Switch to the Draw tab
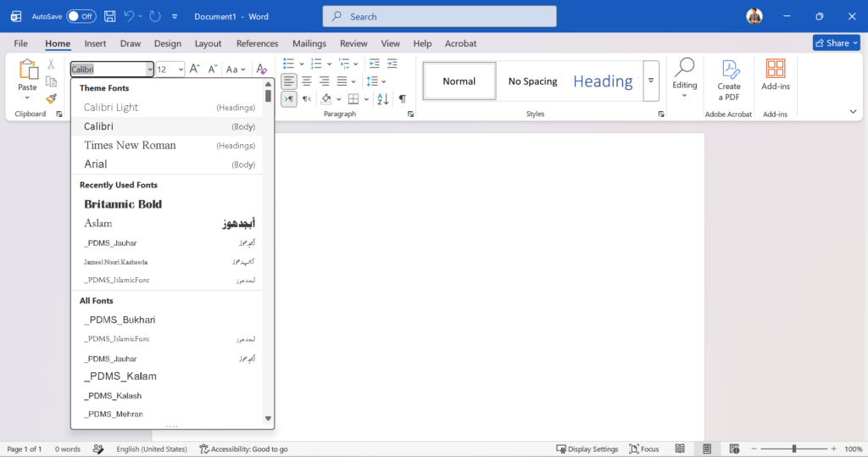This screenshot has width=868, height=457. (131, 43)
